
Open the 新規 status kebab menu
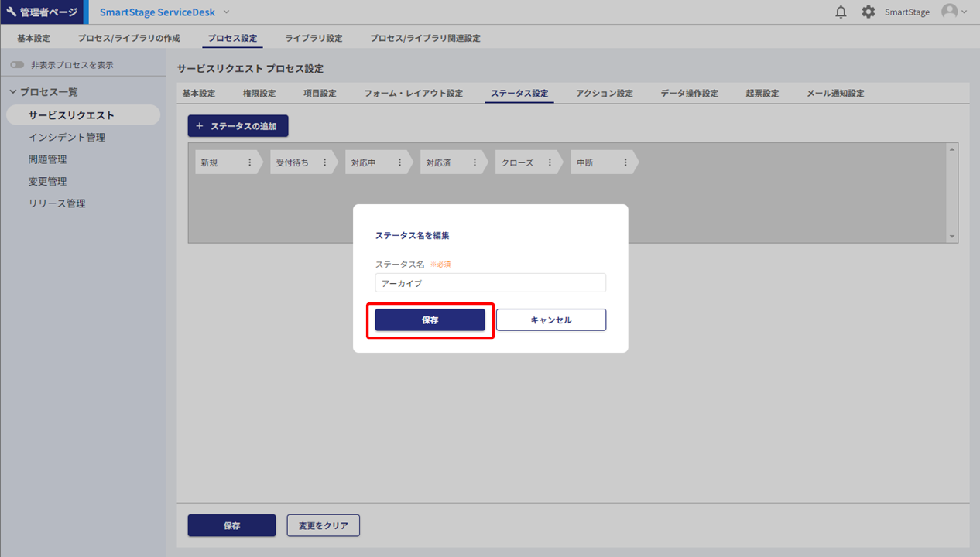pos(249,162)
